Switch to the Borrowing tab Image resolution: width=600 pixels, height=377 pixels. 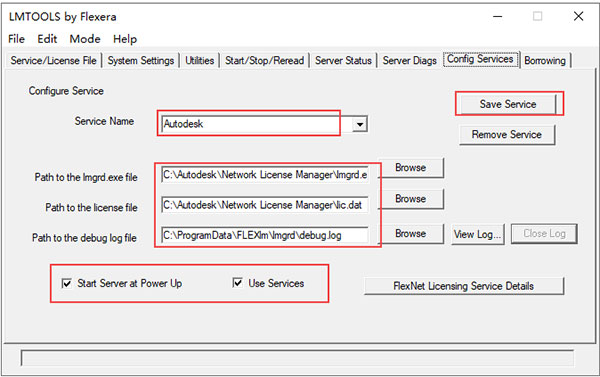click(545, 60)
